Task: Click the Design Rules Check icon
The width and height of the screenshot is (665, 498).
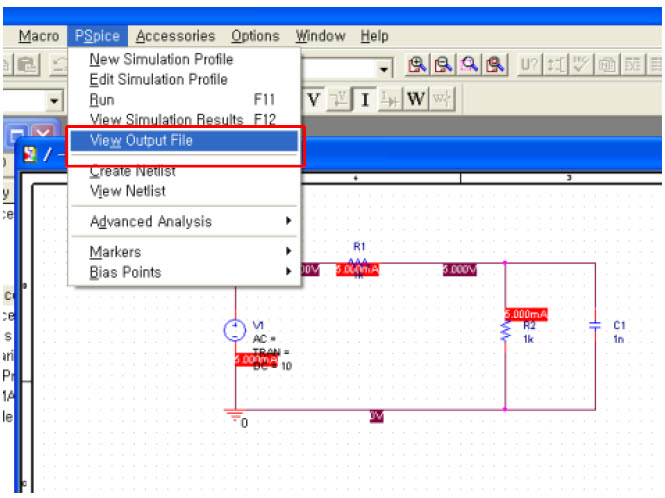Action: [x=581, y=65]
